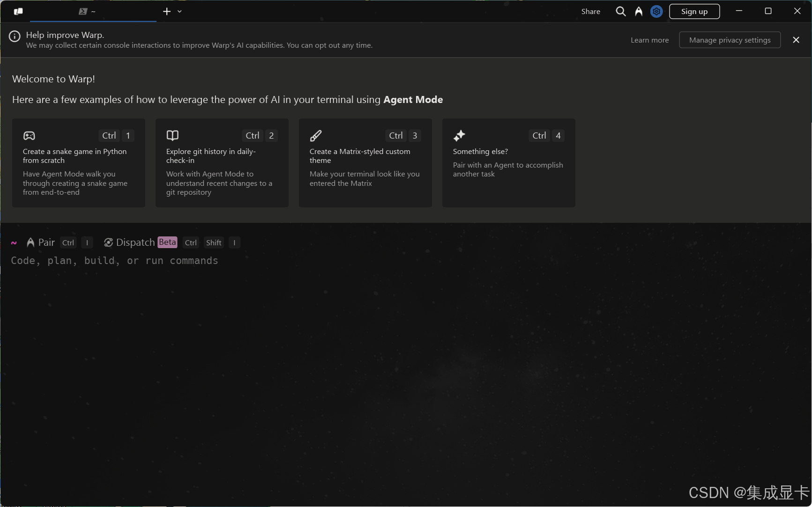Add a new tab with plus icon
Screen dimensions: 812x507
pyautogui.click(x=167, y=11)
